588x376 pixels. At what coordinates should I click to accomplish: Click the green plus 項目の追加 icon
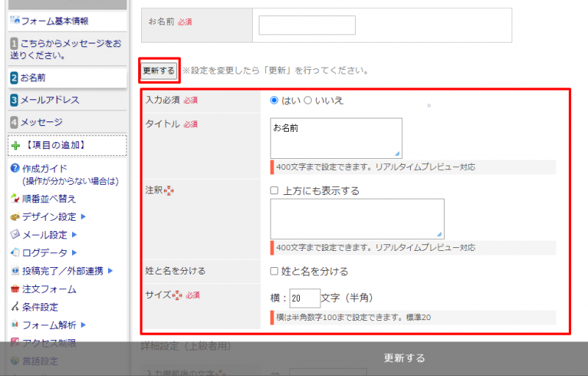pyautogui.click(x=15, y=146)
